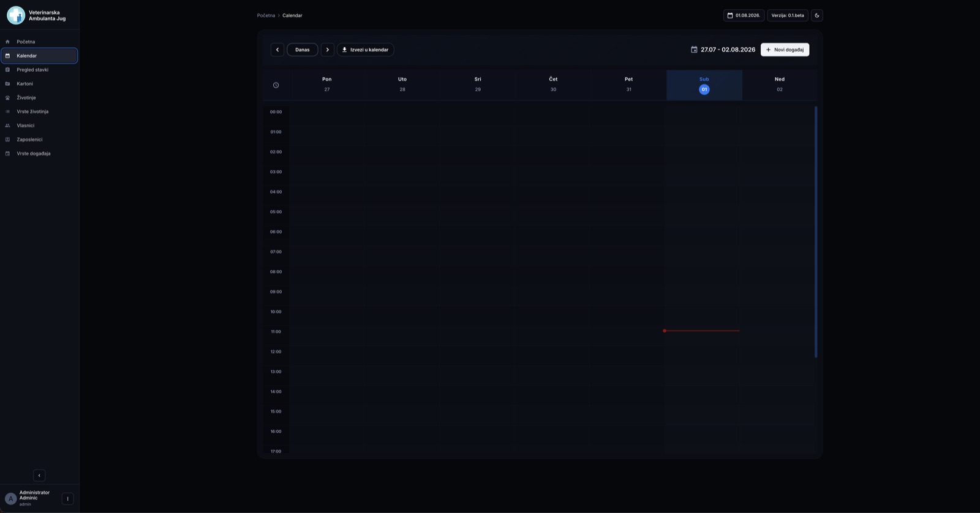Screen dimensions: 980x513
Task: Open the 01.08.2026. date picker
Action: pos(744,15)
